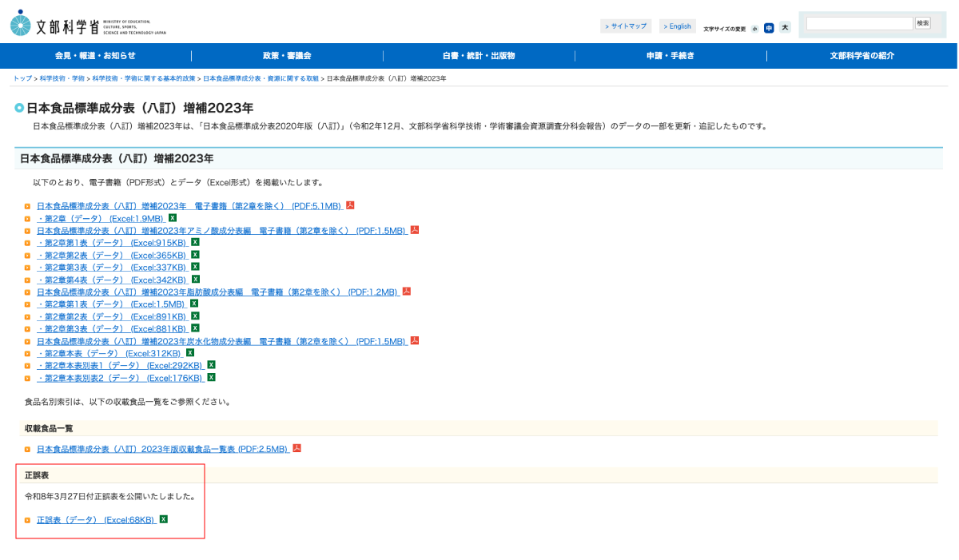This screenshot has width=959, height=560.
Task: Open the 政策・審議会 navigation menu
Action: click(x=287, y=56)
